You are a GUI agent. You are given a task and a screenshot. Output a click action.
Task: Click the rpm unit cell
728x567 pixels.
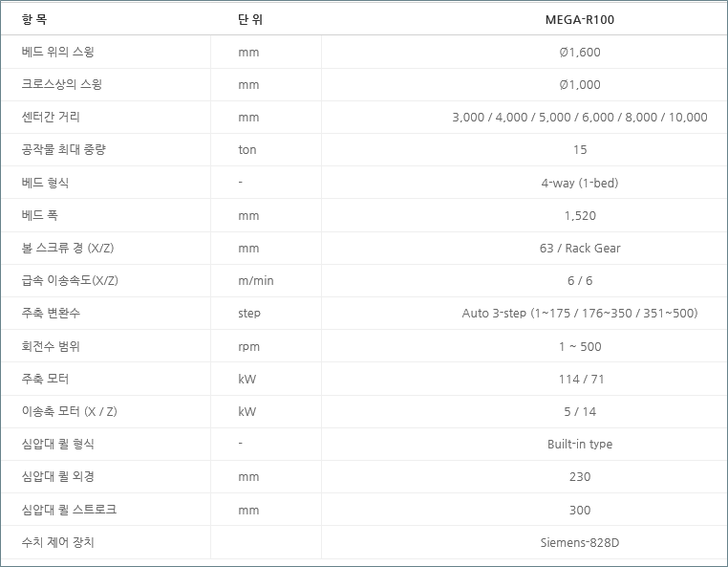[x=248, y=346]
